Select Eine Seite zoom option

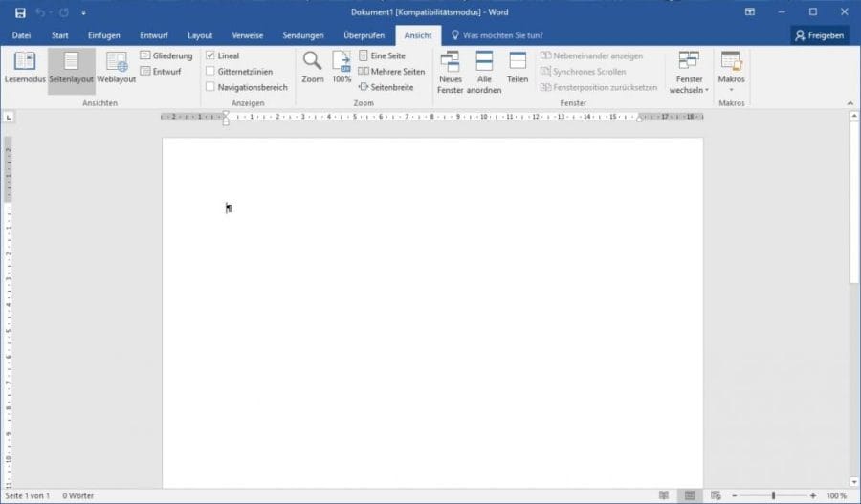pos(382,55)
